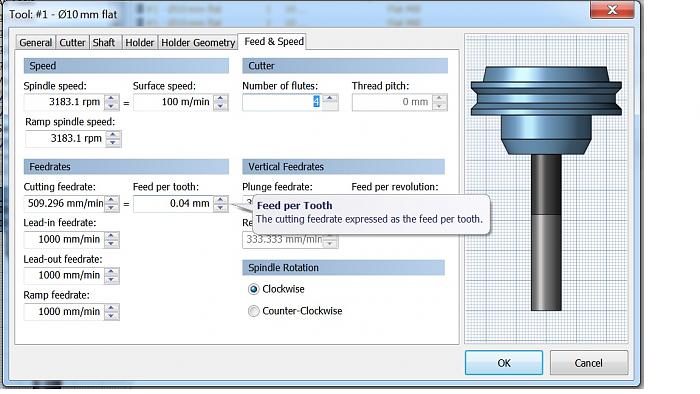The image size is (700, 394).
Task: Switch to the Cutter tab
Action: tap(72, 42)
